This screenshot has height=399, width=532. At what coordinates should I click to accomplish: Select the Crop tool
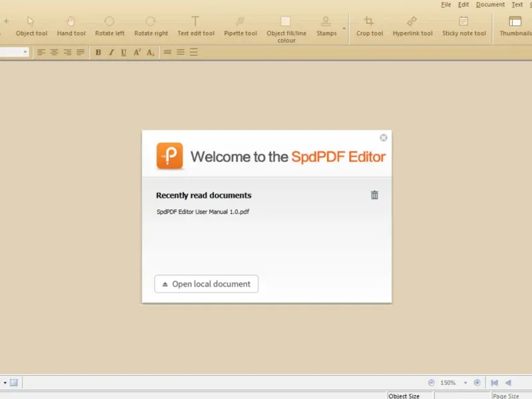370,26
